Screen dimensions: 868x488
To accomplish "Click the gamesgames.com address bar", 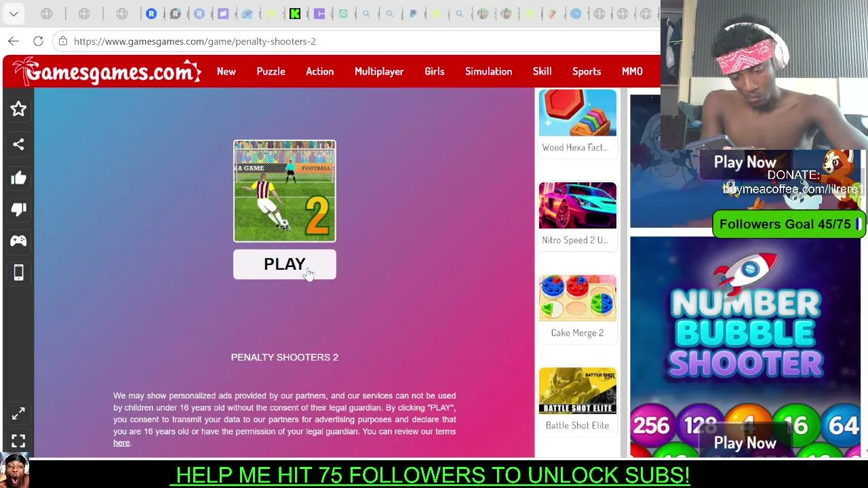I will click(x=356, y=41).
